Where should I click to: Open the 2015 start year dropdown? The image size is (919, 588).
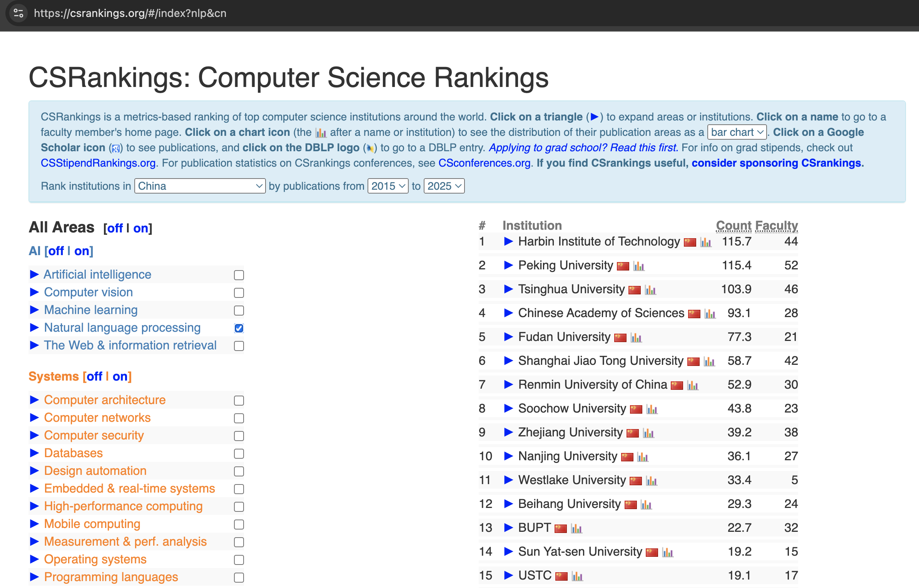coord(388,186)
